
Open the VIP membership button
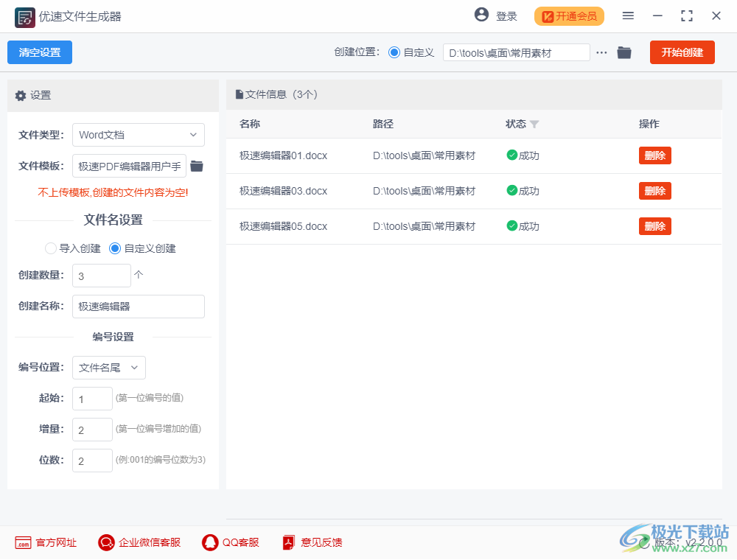pos(569,16)
